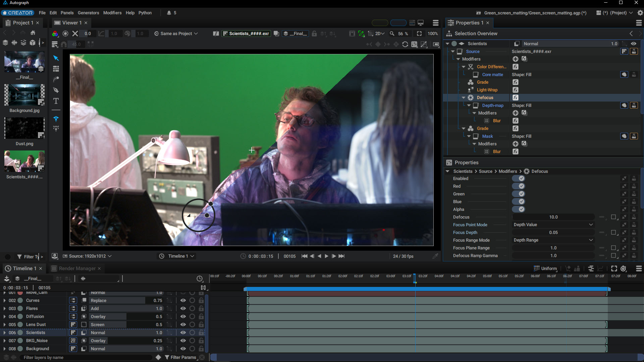This screenshot has height=362, width=644.
Task: Select the Text tool in viewer toolbar
Action: point(56,101)
